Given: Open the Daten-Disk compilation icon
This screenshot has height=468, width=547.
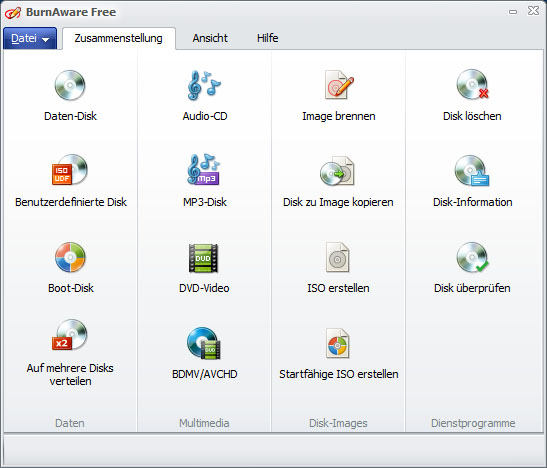Looking at the screenshot, I should (x=70, y=85).
